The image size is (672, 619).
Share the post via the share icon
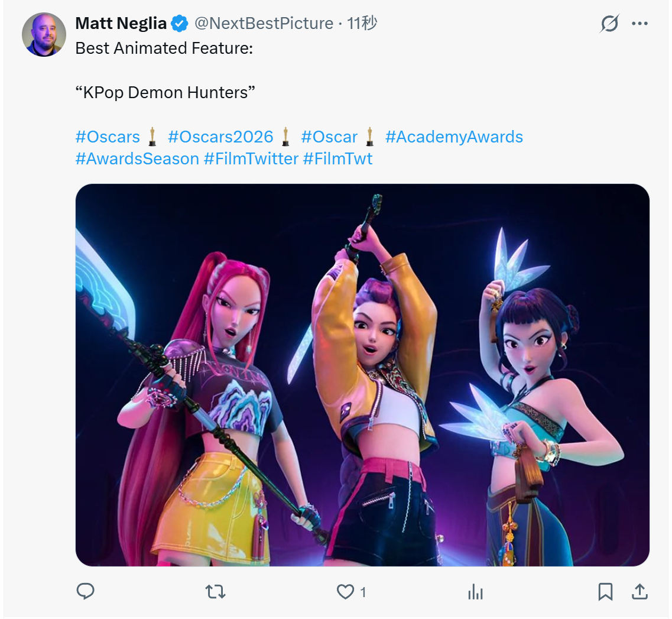pos(639,591)
